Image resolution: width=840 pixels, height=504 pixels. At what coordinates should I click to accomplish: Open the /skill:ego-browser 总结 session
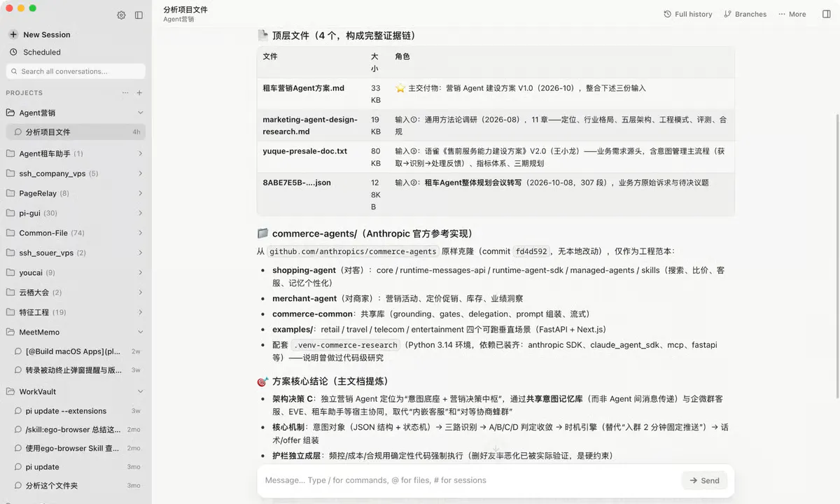point(76,429)
